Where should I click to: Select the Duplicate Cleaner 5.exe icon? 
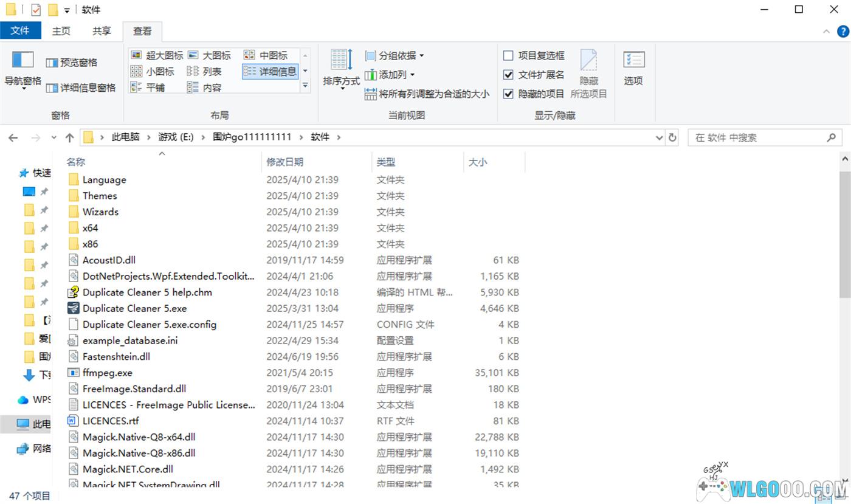pyautogui.click(x=74, y=308)
